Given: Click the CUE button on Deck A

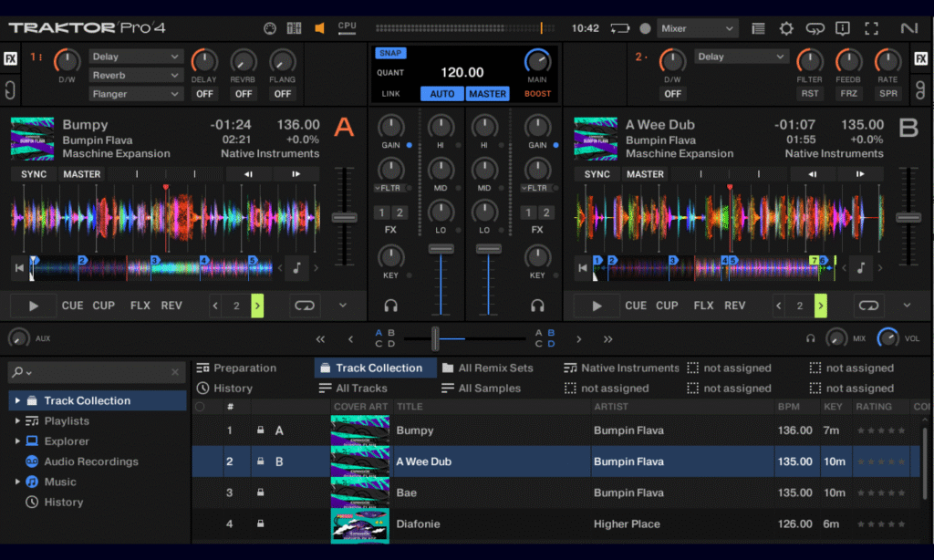Looking at the screenshot, I should point(72,306).
